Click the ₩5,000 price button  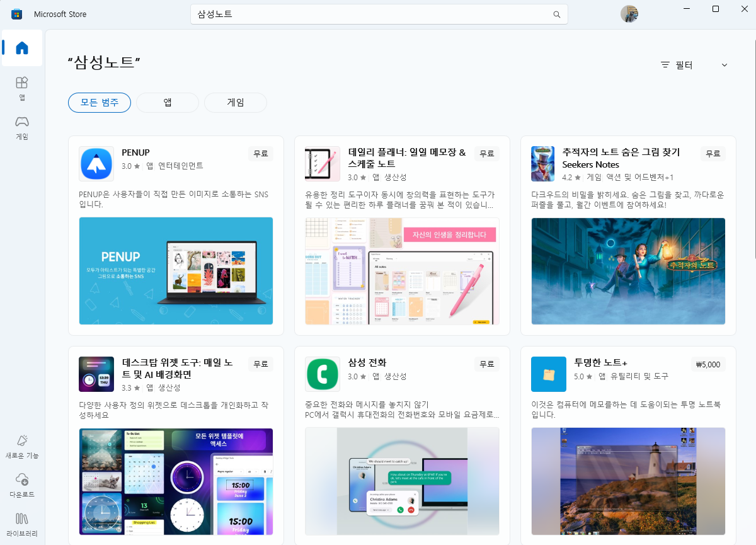tap(709, 364)
